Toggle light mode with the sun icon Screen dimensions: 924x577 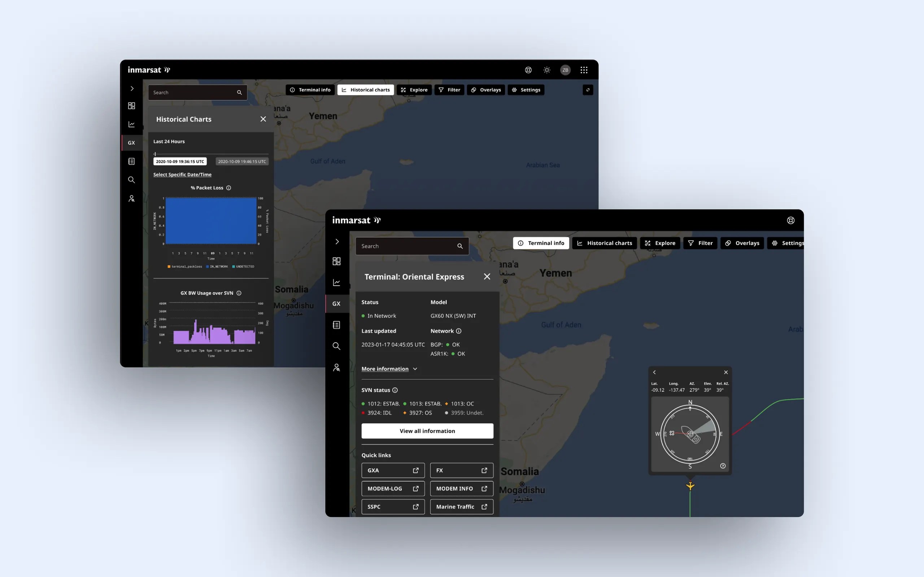click(547, 70)
